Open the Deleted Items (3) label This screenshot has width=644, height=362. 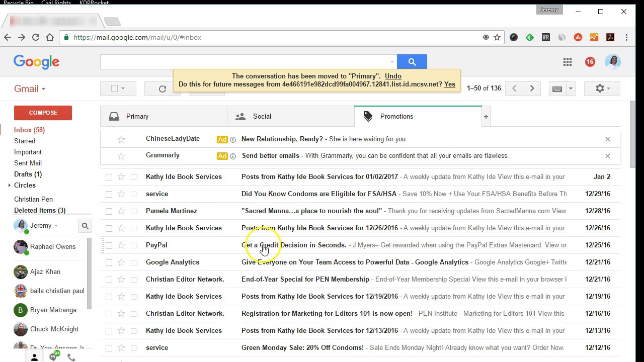click(40, 211)
